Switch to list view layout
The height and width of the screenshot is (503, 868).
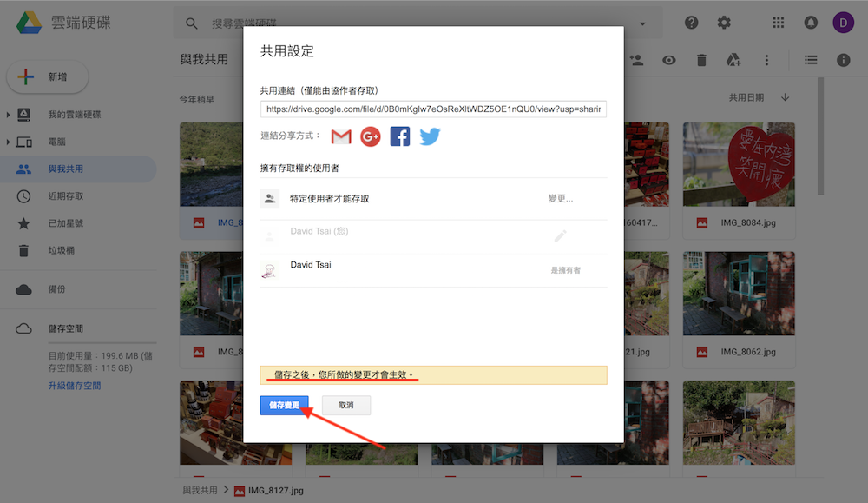pos(811,60)
